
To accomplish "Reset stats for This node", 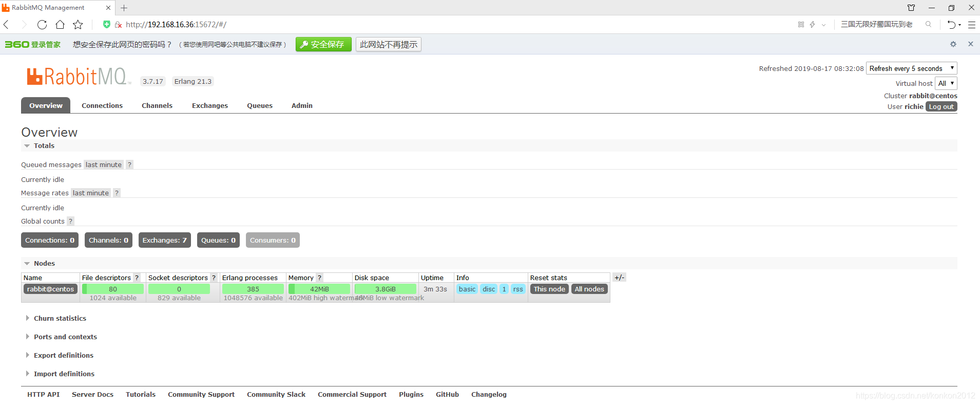I will pos(549,289).
